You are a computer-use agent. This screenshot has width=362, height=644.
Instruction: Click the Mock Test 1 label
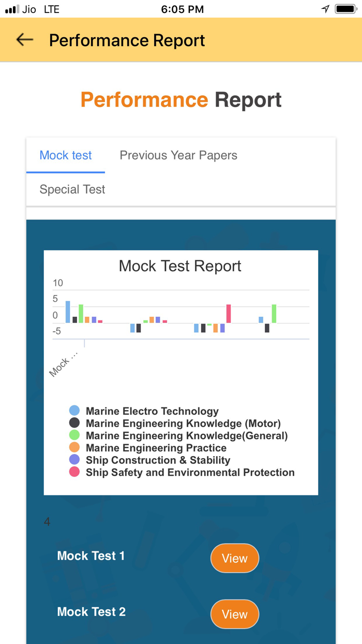coord(91,556)
